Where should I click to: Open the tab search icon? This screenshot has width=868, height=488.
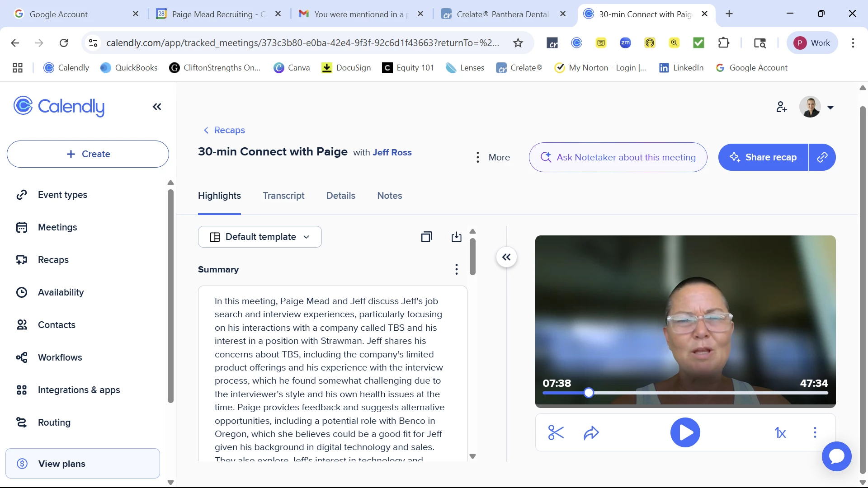(760, 43)
